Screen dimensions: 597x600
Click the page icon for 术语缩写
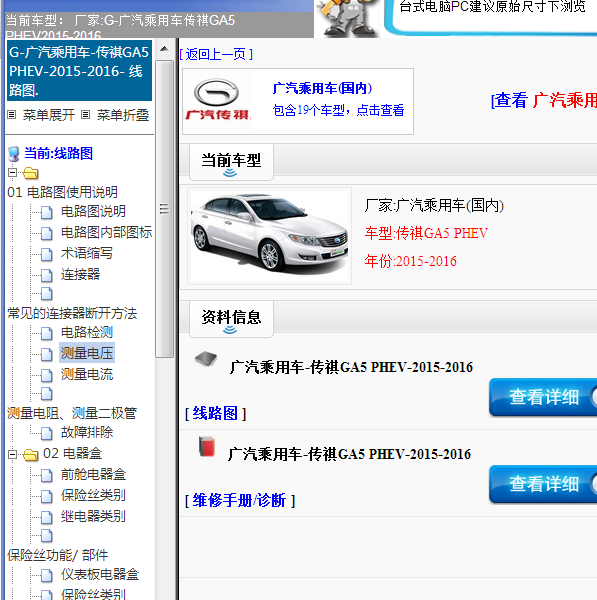47,254
